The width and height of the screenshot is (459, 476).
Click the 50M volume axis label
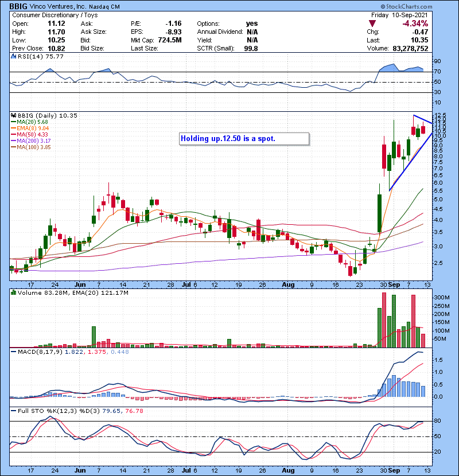[x=440, y=339]
